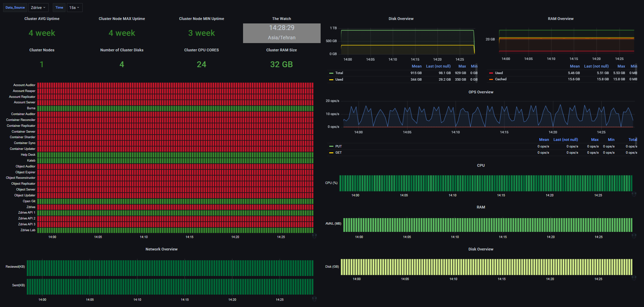The image size is (644, 307).
Task: Click the green Total series marker in Disk legend
Action: point(331,73)
